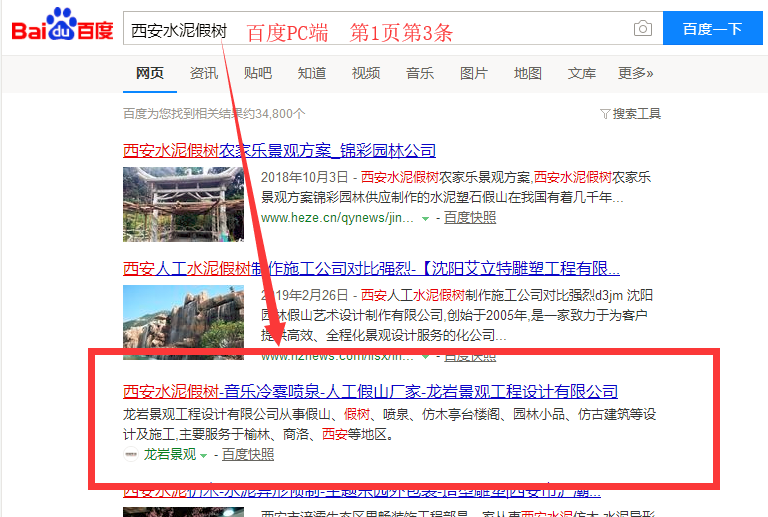Click the waterfall rockery thumbnail

point(183,322)
